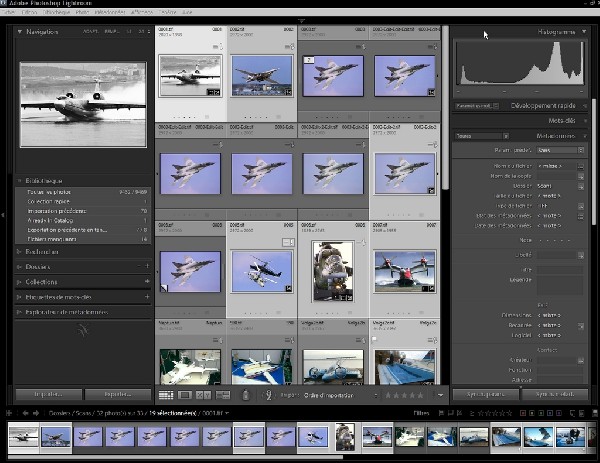Open the sort order Ordre d'importation dropdown
Image resolution: width=600 pixels, height=463 pixels.
pos(341,395)
